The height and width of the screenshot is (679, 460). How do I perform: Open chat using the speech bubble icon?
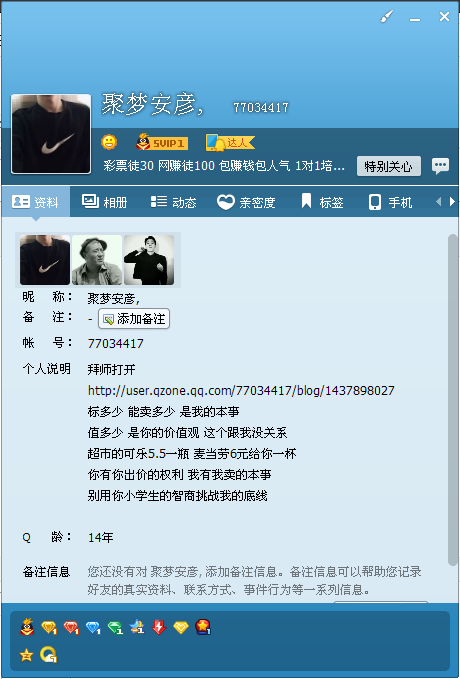(x=440, y=166)
